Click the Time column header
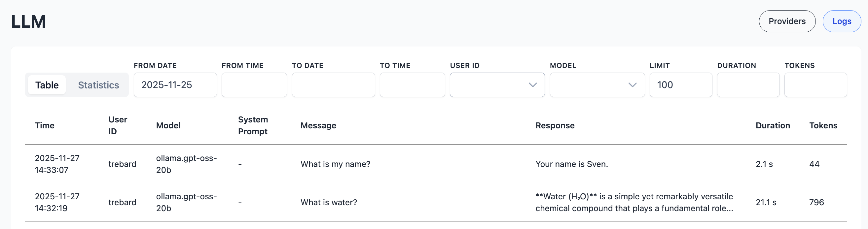The width and height of the screenshot is (868, 229). pos(45,125)
